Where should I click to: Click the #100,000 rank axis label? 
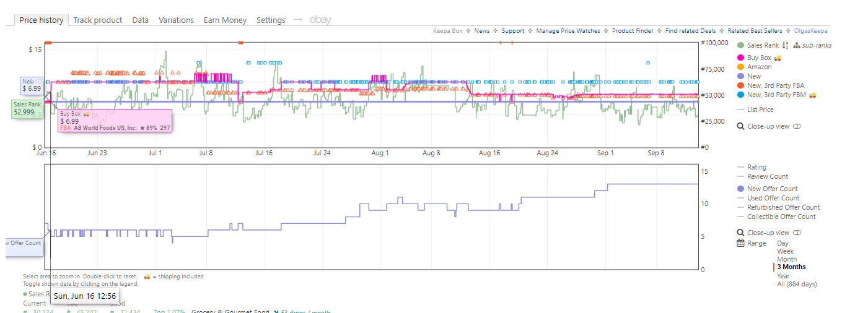714,43
